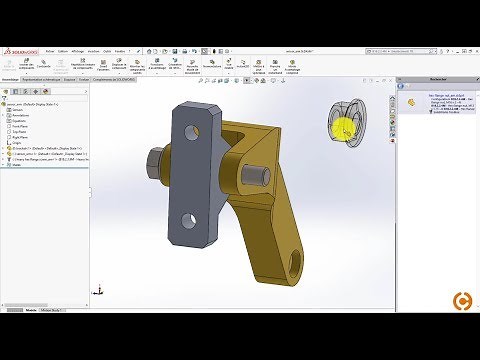Click the Open file icon in top toolbar
This screenshot has width=480, height=360.
pyautogui.click(x=165, y=51)
